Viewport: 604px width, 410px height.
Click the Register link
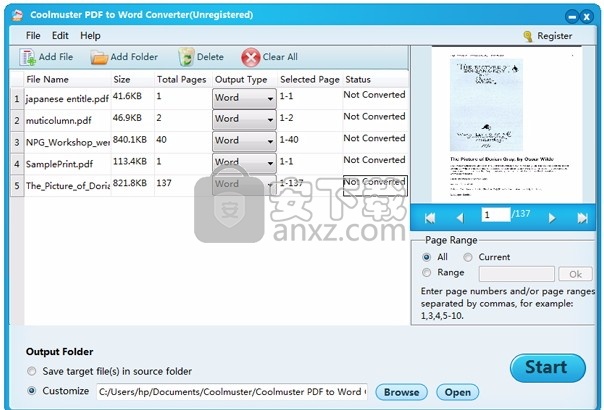point(554,36)
